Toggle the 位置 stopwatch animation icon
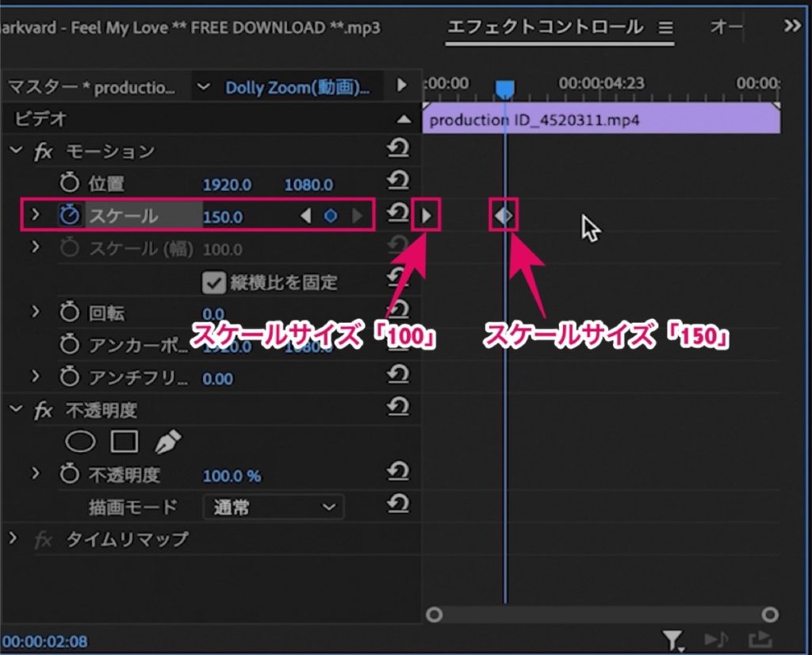Screen dimensions: 812x655 (x=70, y=182)
